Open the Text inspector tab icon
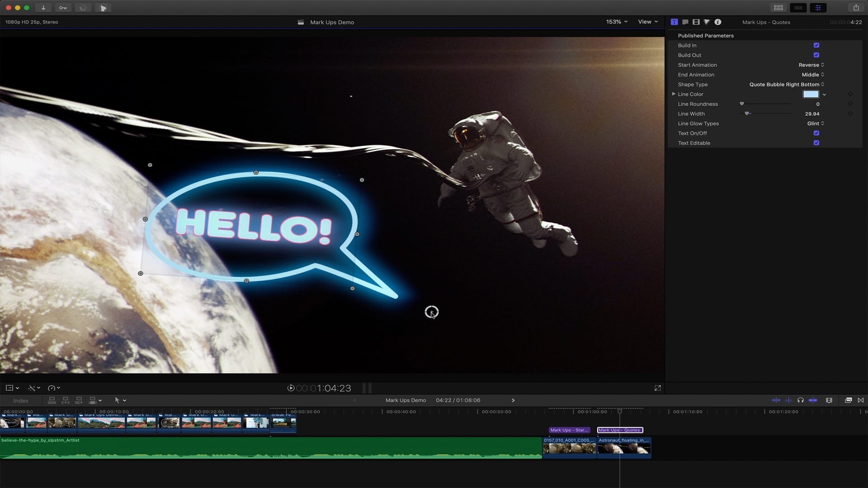 click(x=675, y=22)
